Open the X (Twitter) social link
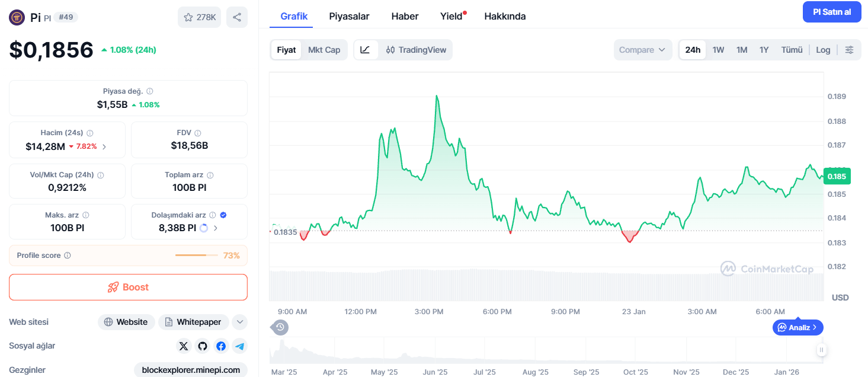The height and width of the screenshot is (377, 868). pyautogui.click(x=184, y=346)
